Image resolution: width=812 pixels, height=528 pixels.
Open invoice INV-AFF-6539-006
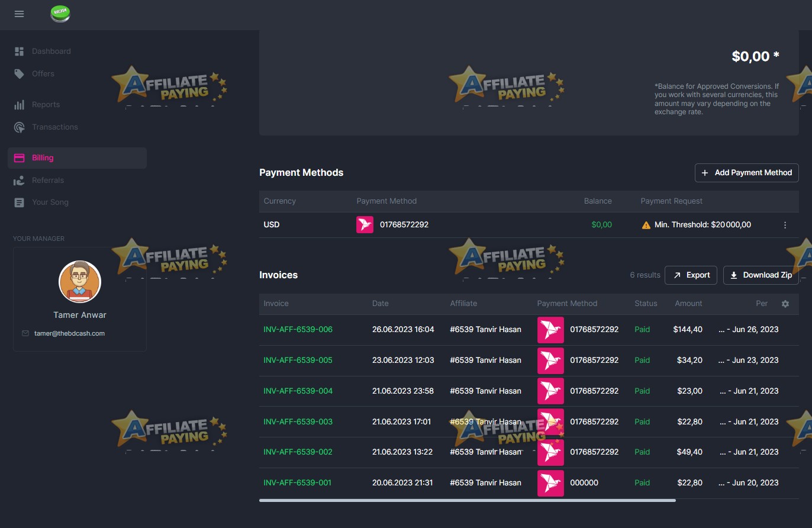(298, 330)
